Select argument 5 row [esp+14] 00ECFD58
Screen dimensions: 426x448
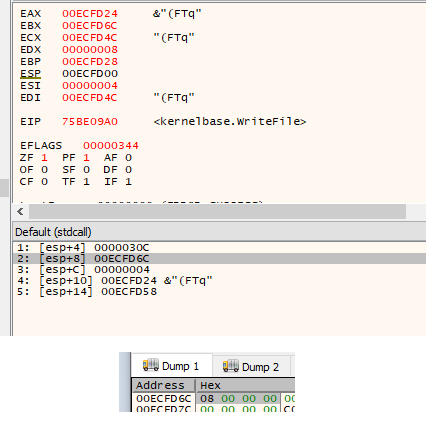219,292
